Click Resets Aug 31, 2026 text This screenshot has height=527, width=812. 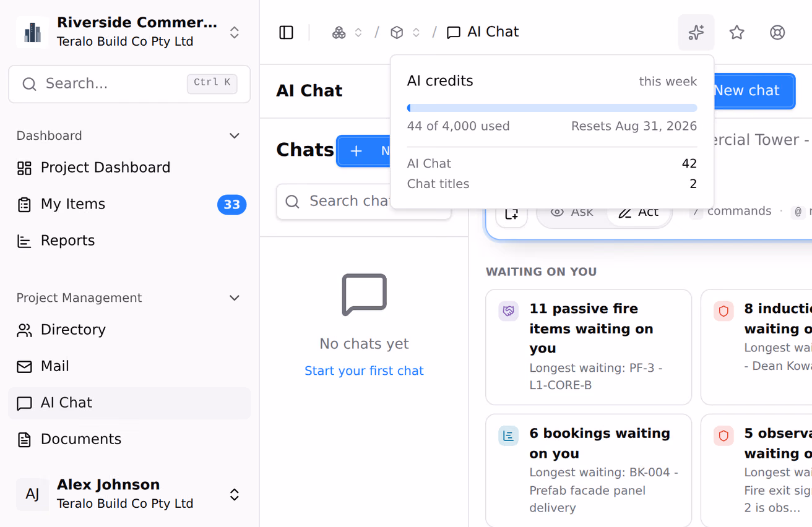634,126
